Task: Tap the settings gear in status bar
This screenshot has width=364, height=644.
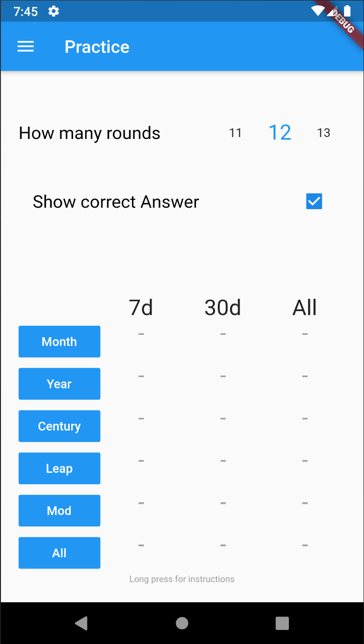Action: [54, 11]
